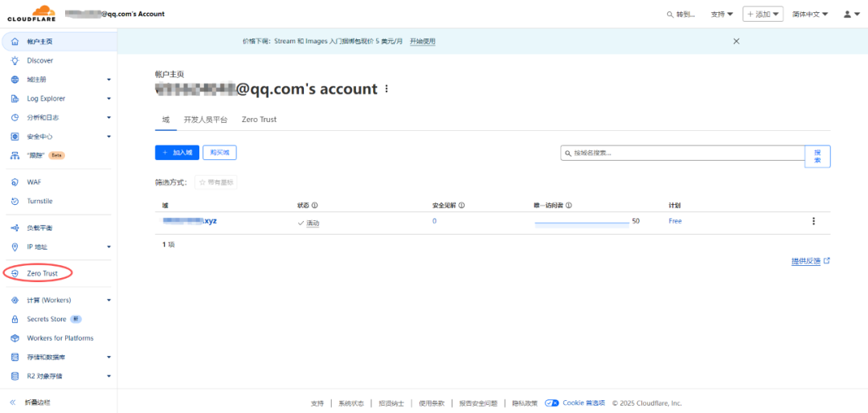Click the security insights info icon

tap(461, 205)
